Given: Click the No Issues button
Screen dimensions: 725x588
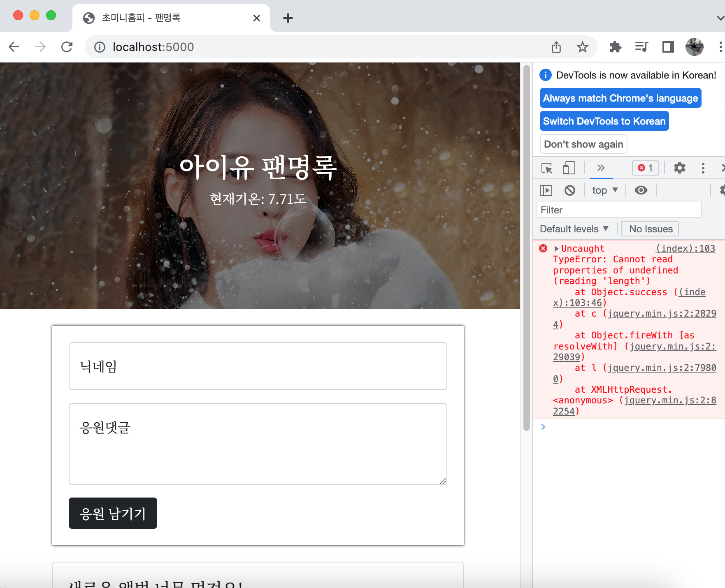Looking at the screenshot, I should (651, 229).
